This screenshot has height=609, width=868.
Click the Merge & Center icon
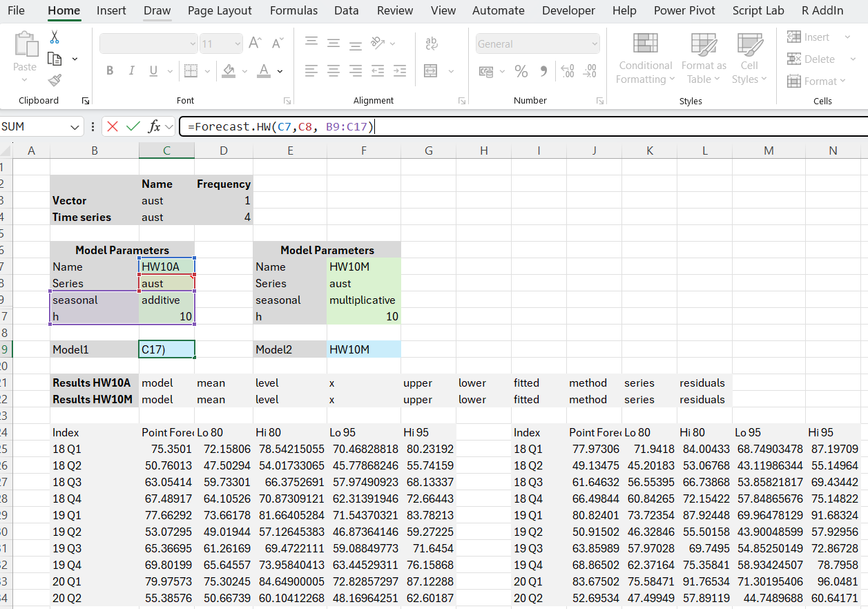point(431,71)
